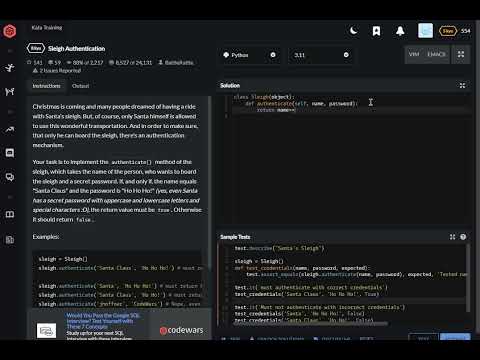The image size is (480, 360).
Task: Open the user profile avatar
Action: pyautogui.click(x=426, y=31)
